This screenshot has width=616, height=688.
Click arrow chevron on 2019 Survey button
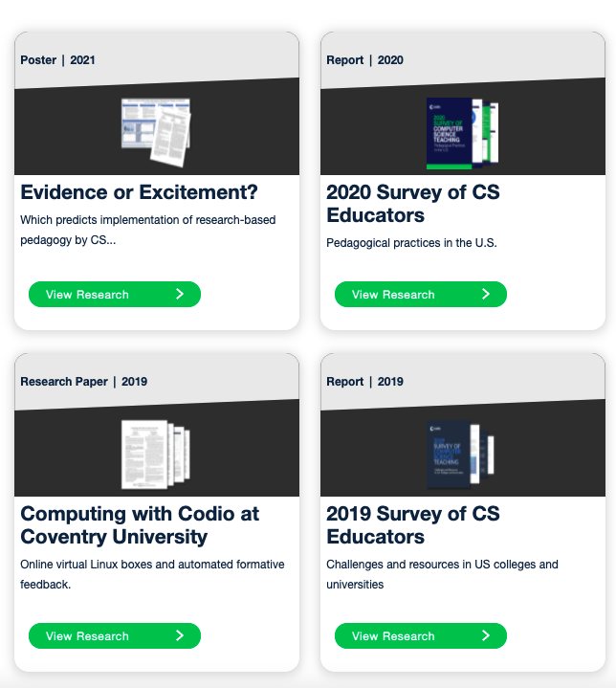pos(486,635)
